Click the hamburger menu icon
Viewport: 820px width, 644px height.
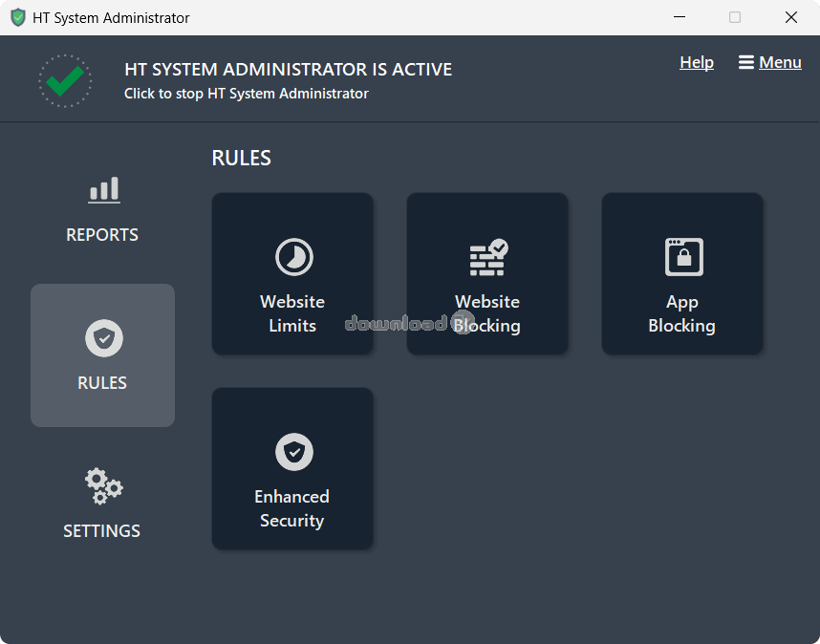[745, 62]
